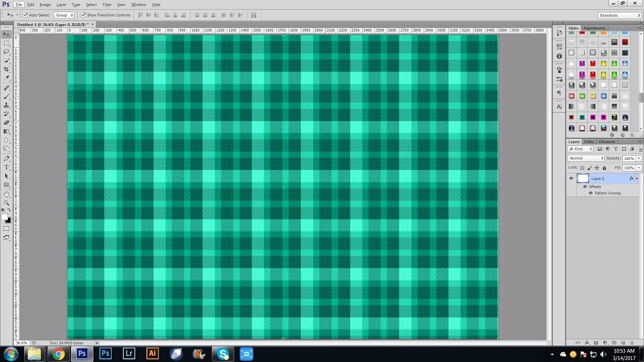Switch to the Adjustments tab
644x362 pixels.
[x=594, y=28]
